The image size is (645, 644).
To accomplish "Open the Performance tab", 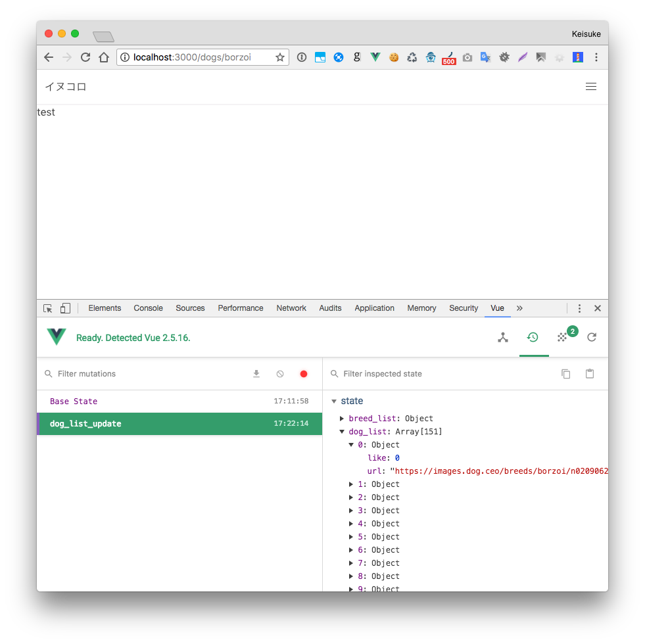I will pyautogui.click(x=241, y=308).
